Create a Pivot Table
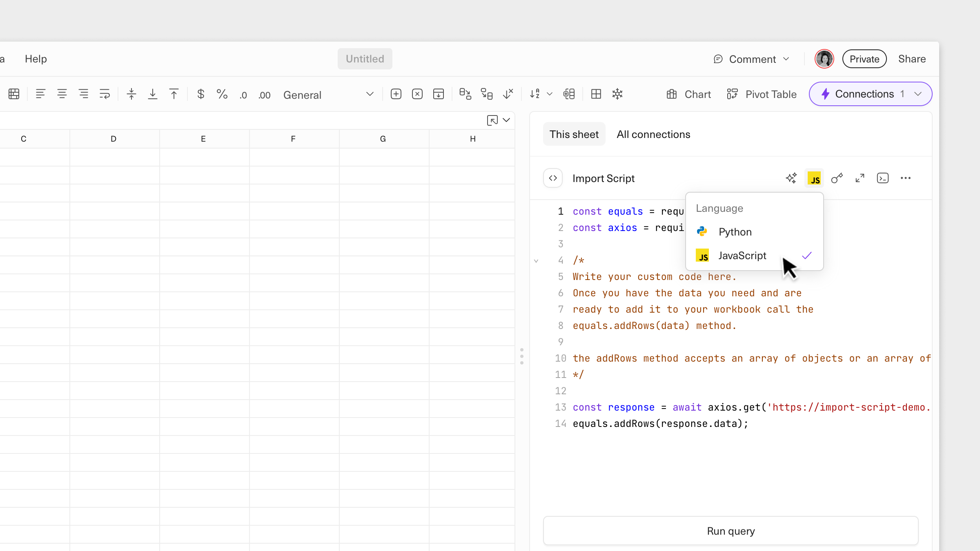The height and width of the screenshot is (551, 980). (x=761, y=94)
